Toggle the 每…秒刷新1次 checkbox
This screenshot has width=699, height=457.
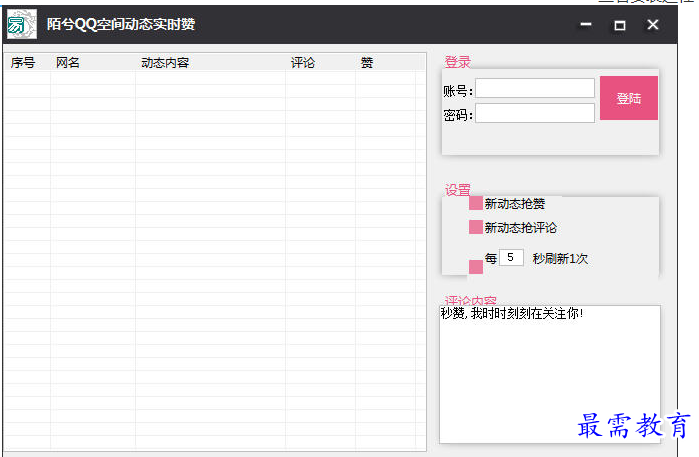coord(476,267)
